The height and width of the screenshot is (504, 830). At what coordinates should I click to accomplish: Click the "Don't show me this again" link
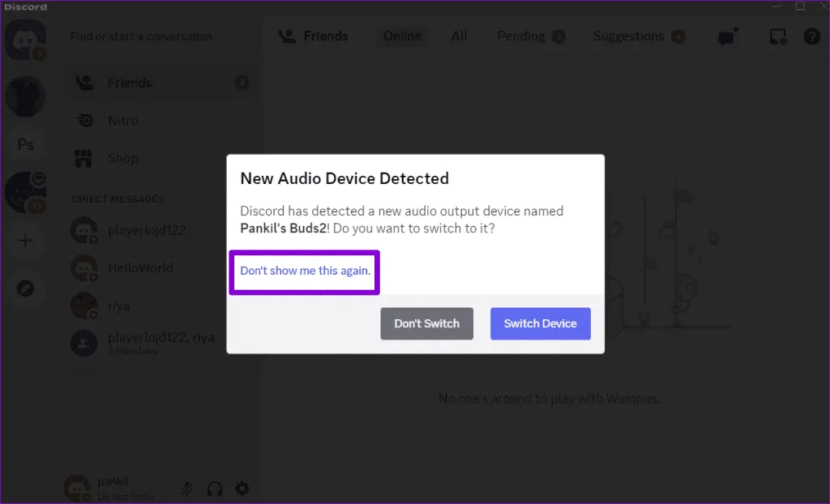point(305,271)
